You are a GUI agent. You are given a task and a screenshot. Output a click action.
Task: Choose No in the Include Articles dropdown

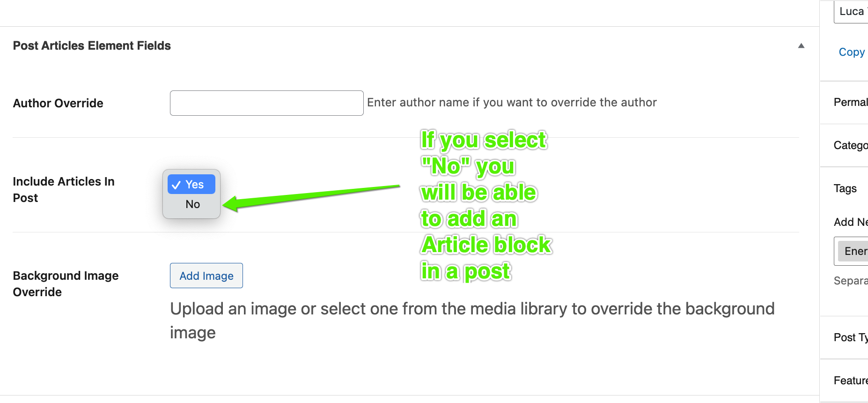(191, 204)
